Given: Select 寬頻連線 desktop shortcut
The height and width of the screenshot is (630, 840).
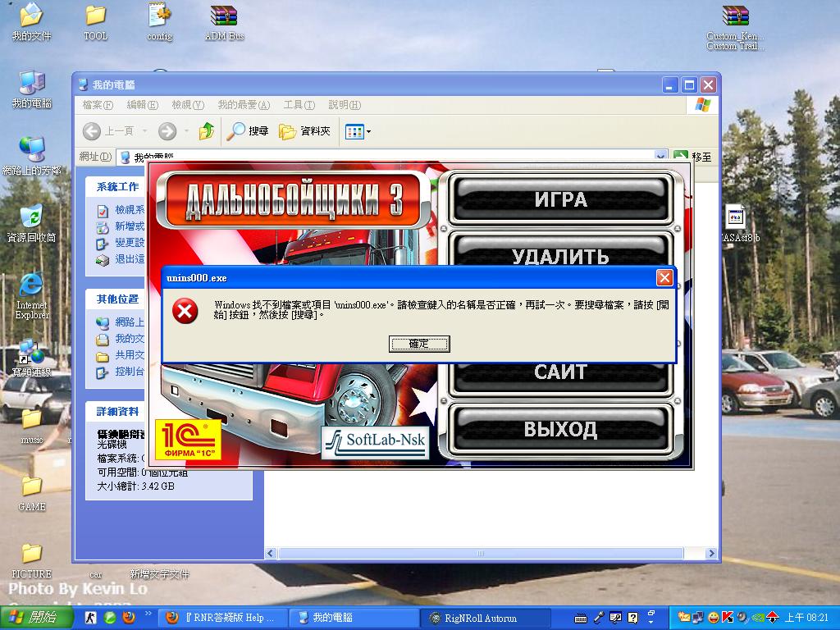Looking at the screenshot, I should 31,358.
